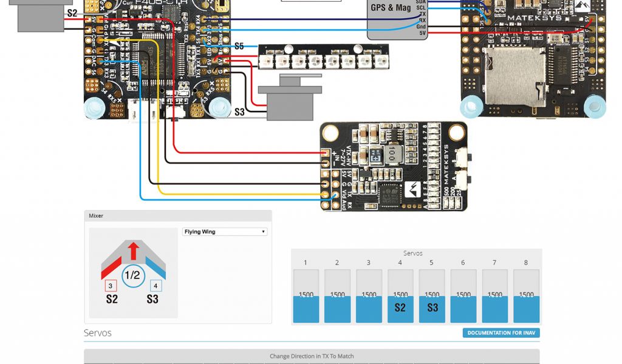Click the red servo 3 box icon

coord(110,286)
